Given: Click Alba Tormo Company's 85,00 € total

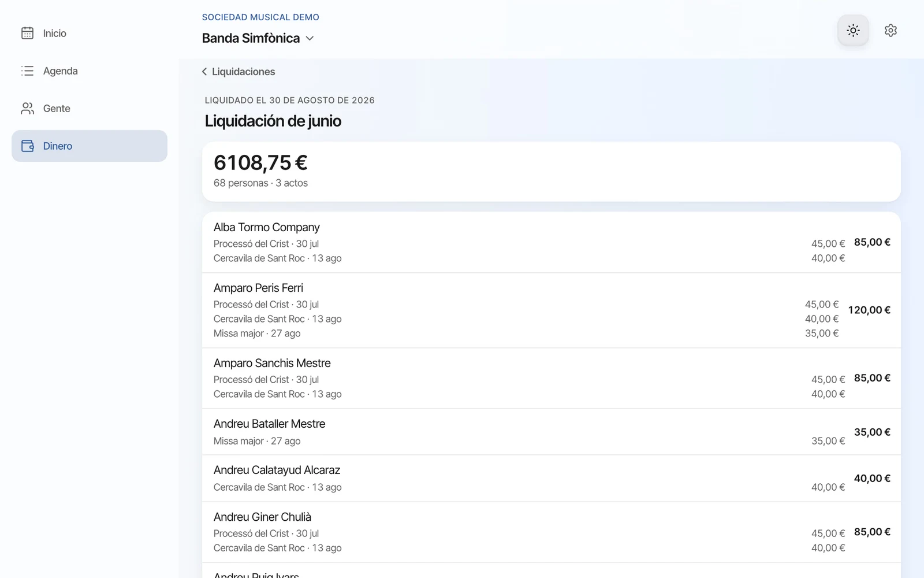Looking at the screenshot, I should (x=872, y=242).
